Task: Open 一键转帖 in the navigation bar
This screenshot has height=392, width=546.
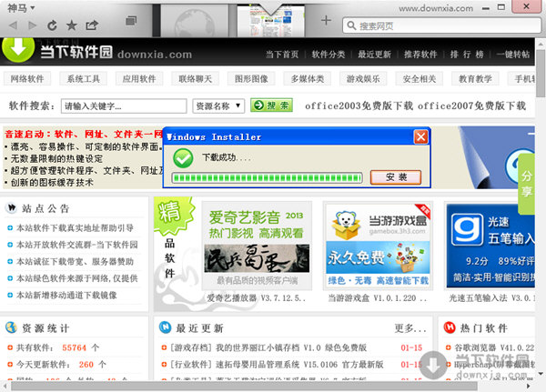Action: point(513,55)
